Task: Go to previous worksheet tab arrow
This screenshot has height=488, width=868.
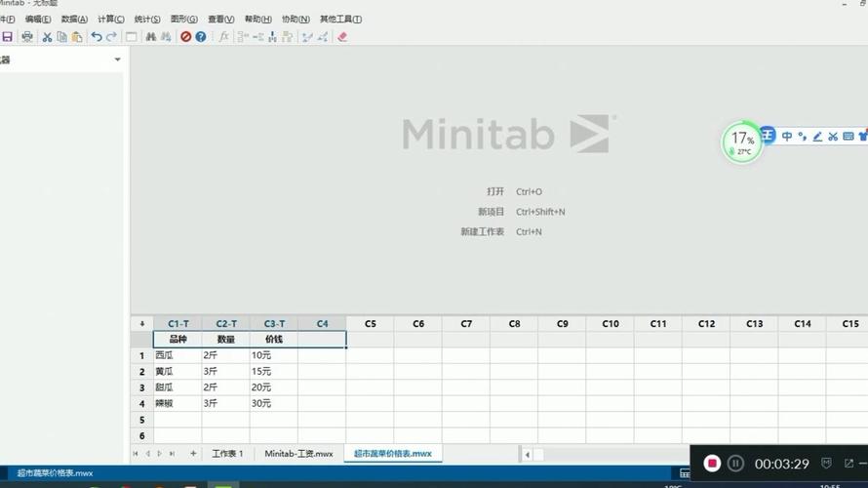Action: 148,453
